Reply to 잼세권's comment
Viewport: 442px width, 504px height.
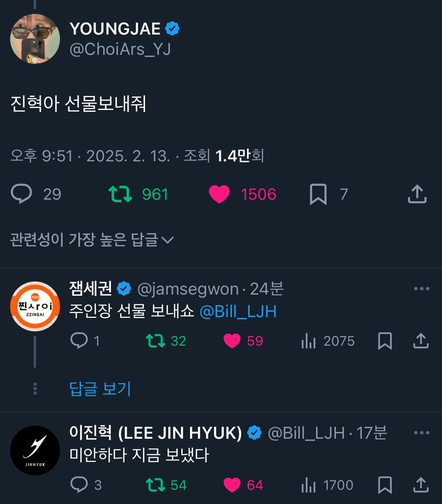click(x=79, y=341)
